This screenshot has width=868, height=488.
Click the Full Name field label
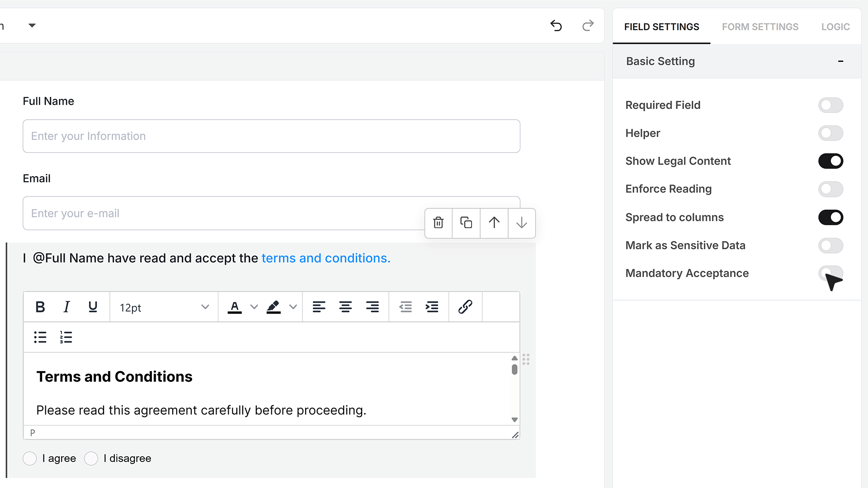pyautogui.click(x=48, y=101)
